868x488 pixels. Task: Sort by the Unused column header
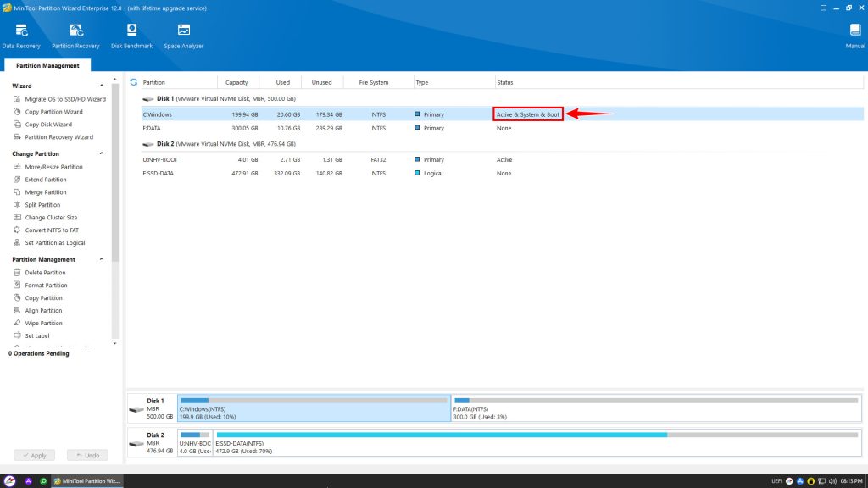point(321,82)
